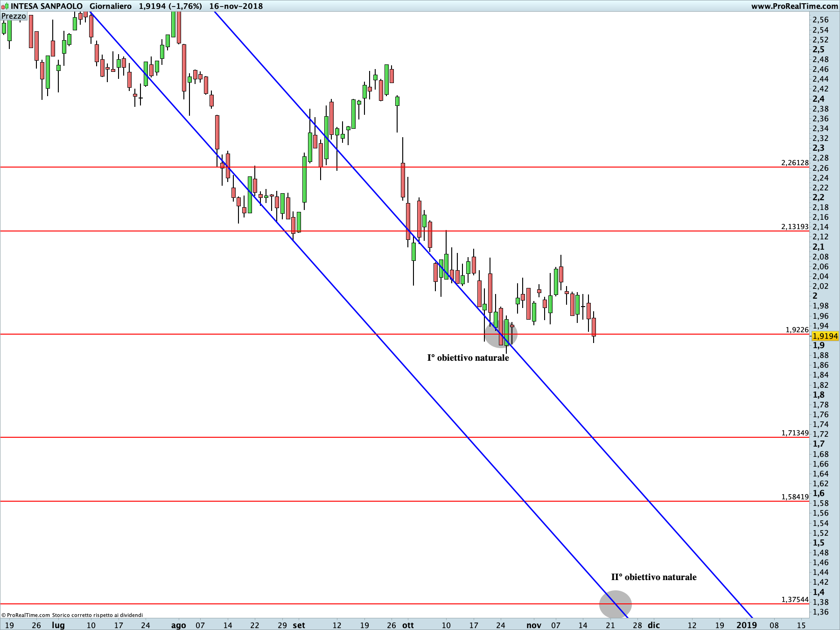
Task: Select the INTESA SANPAOLO instrument title
Action: coord(47,6)
